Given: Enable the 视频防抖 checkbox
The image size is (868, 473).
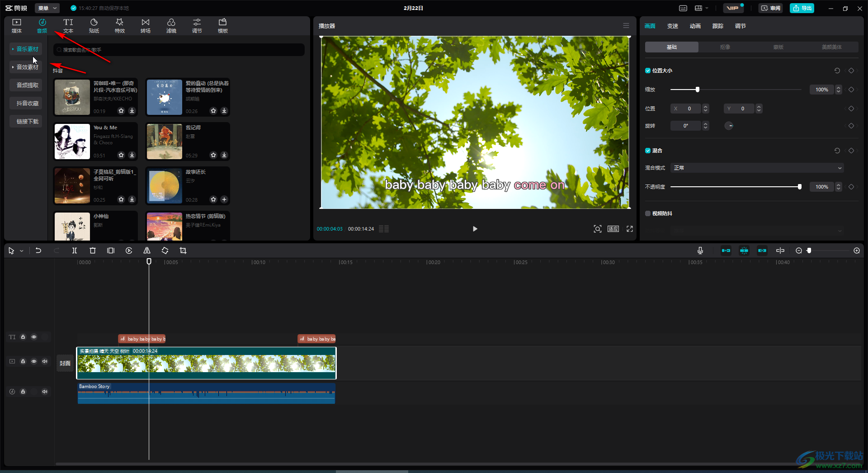Looking at the screenshot, I should (648, 213).
